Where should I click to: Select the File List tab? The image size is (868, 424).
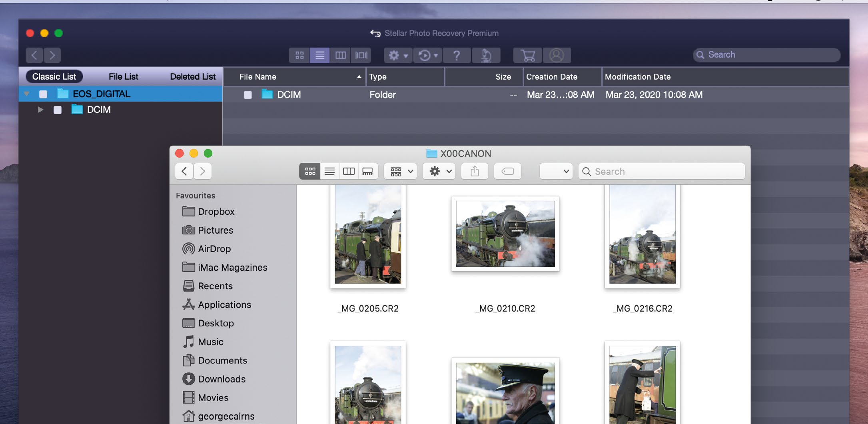pyautogui.click(x=124, y=76)
